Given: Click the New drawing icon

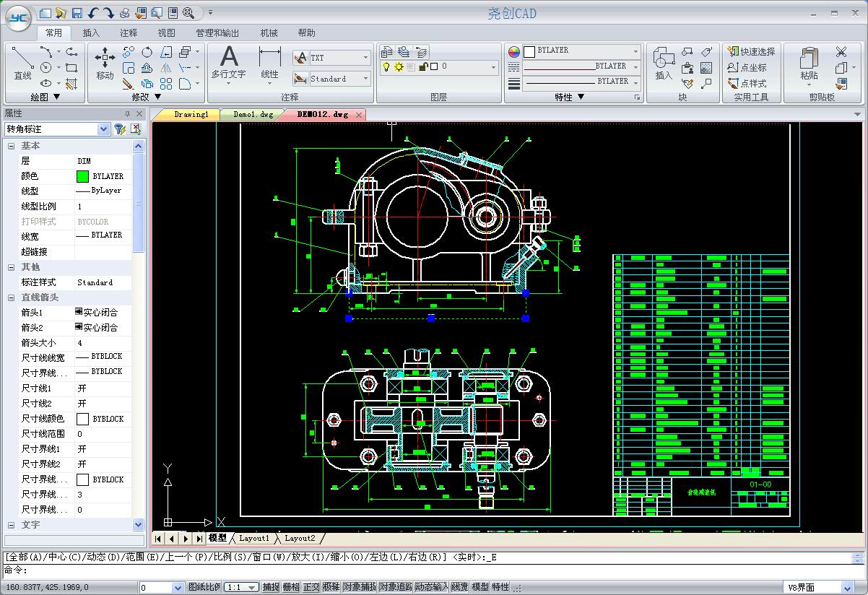Looking at the screenshot, I should point(45,13).
